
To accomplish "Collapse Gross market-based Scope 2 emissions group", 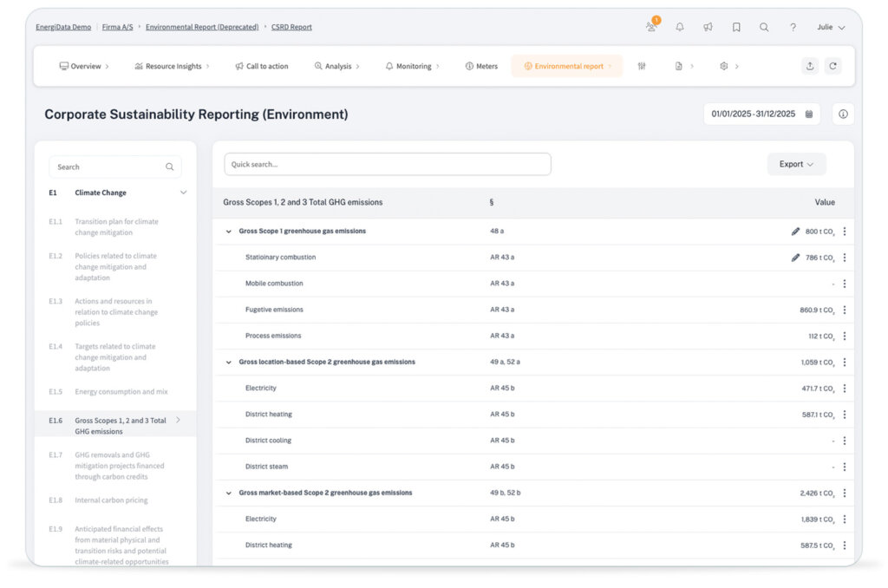I will [229, 493].
